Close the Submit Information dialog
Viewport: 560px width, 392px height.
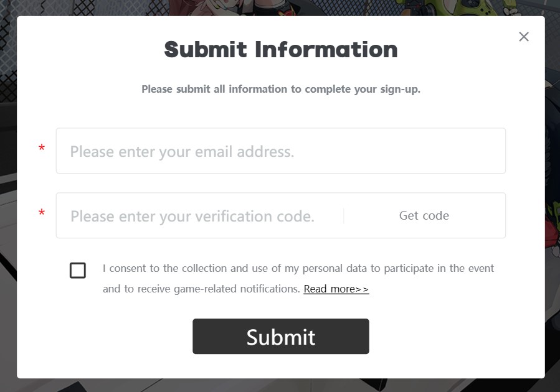pos(524,37)
